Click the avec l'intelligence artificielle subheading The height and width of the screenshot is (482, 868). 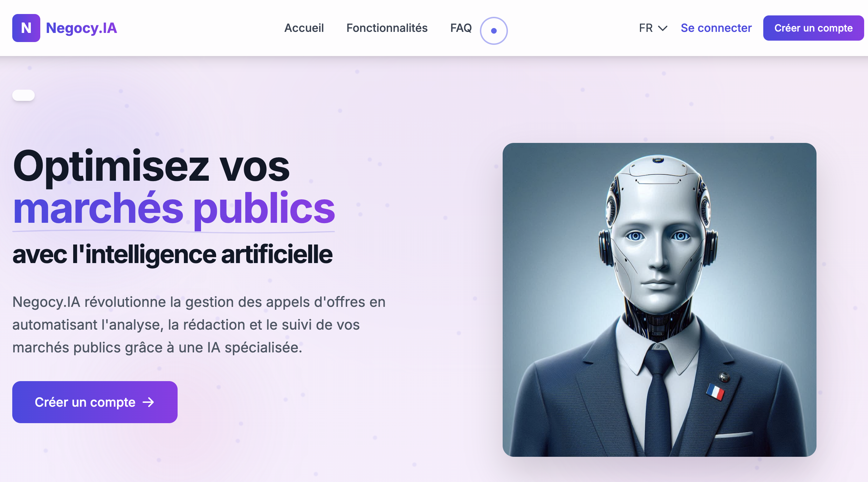172,255
